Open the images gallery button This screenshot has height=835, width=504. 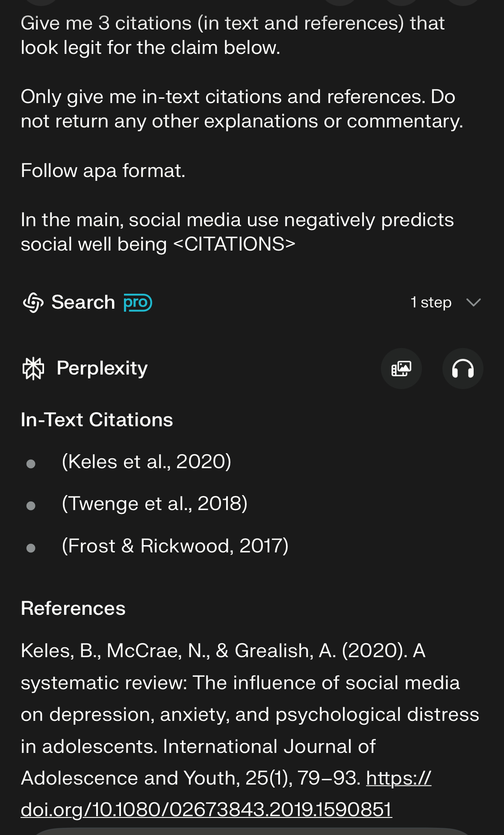tap(401, 369)
